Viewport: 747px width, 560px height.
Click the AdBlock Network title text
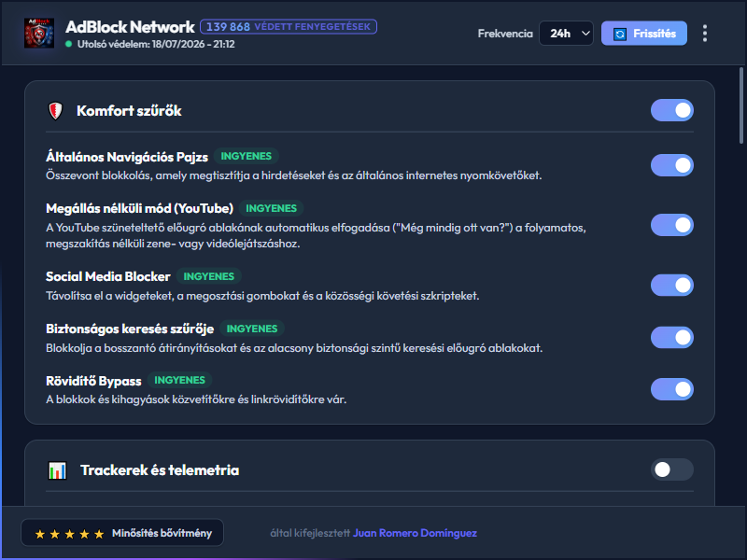tap(130, 27)
